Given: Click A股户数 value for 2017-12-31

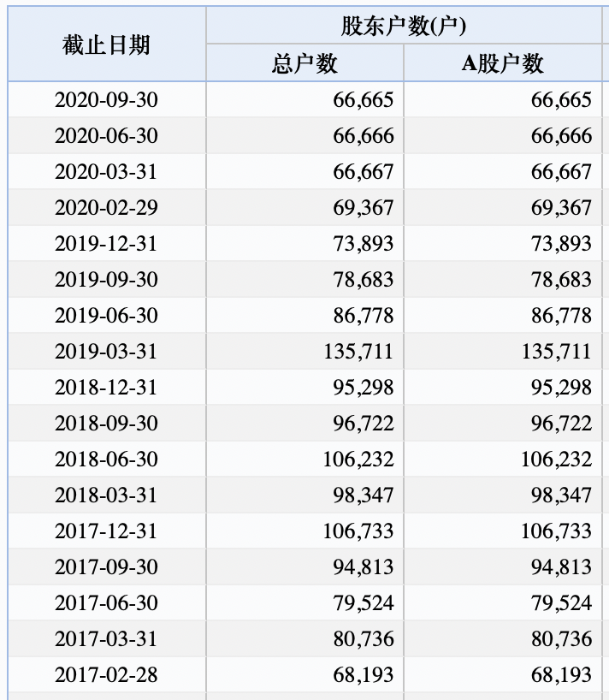Looking at the screenshot, I should pyautogui.click(x=556, y=531).
